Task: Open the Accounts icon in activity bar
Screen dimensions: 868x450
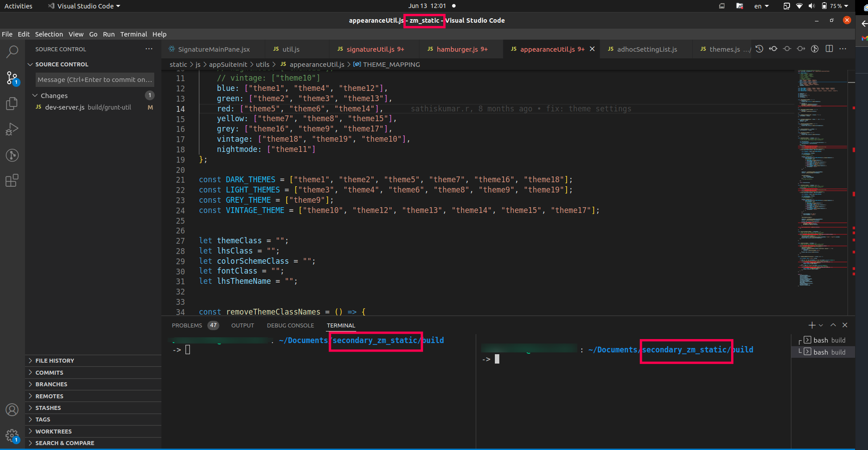Action: tap(12, 410)
